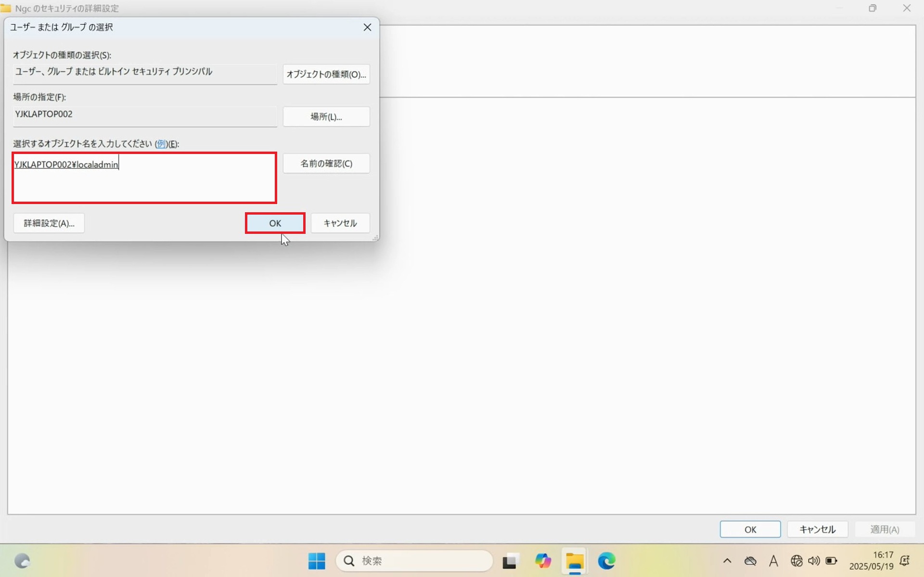Close the ユーザーまたはグループの選択 dialog
924x577 pixels.
pos(367,27)
